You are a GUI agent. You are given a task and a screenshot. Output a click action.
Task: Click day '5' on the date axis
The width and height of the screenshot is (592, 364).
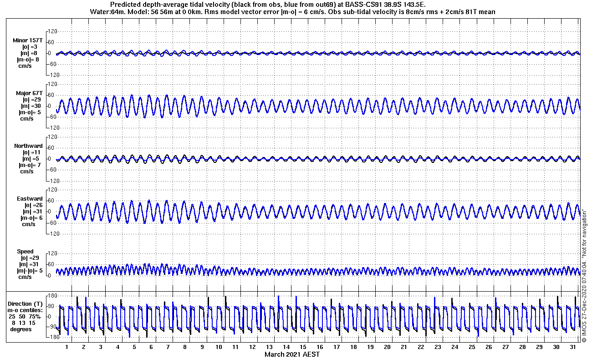click(x=134, y=347)
